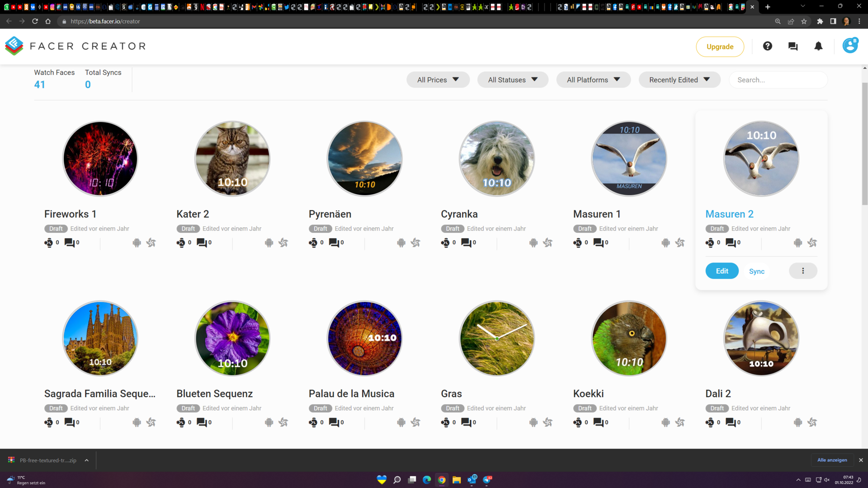Click the user profile avatar icon
Screen dimensions: 868x488
coord(849,46)
